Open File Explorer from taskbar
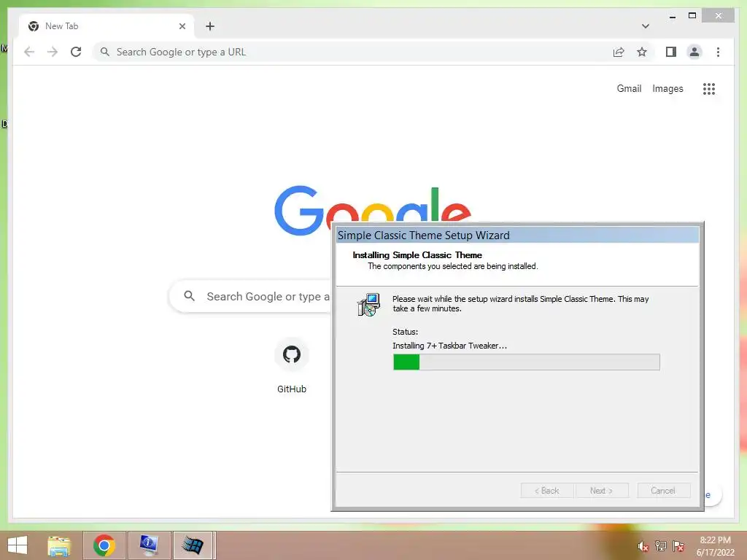This screenshot has height=560, width=747. pos(59,545)
